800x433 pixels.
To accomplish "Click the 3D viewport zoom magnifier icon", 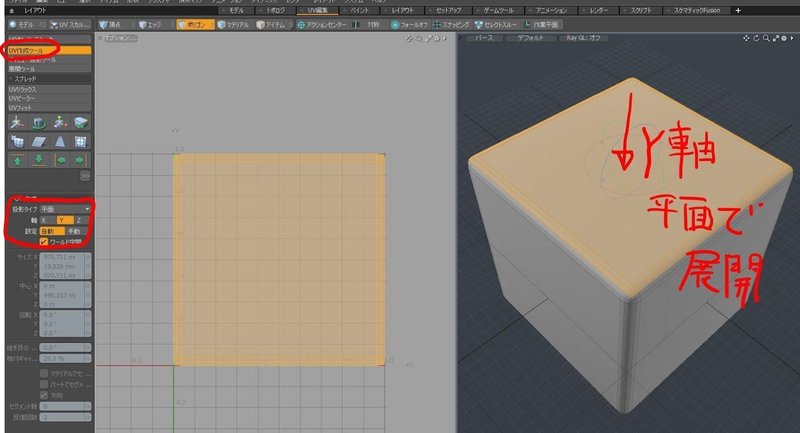I will click(766, 38).
